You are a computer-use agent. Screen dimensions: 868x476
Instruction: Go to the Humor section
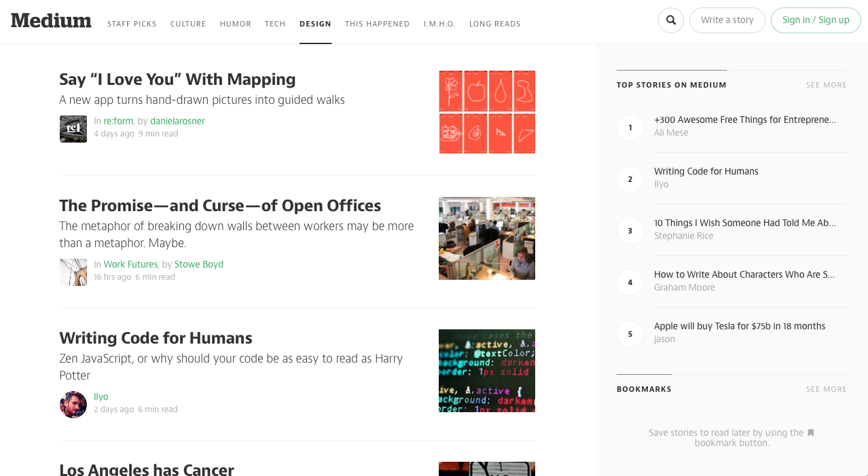click(236, 24)
